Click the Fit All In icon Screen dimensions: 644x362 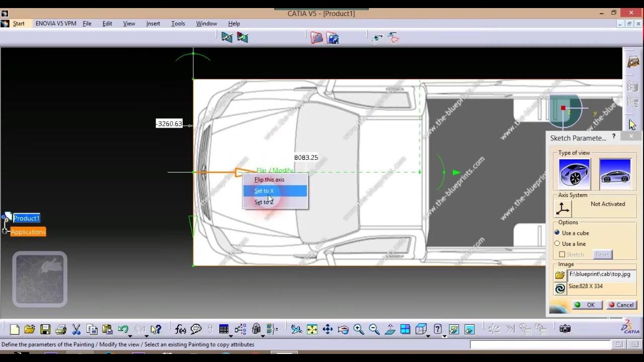[x=312, y=329]
